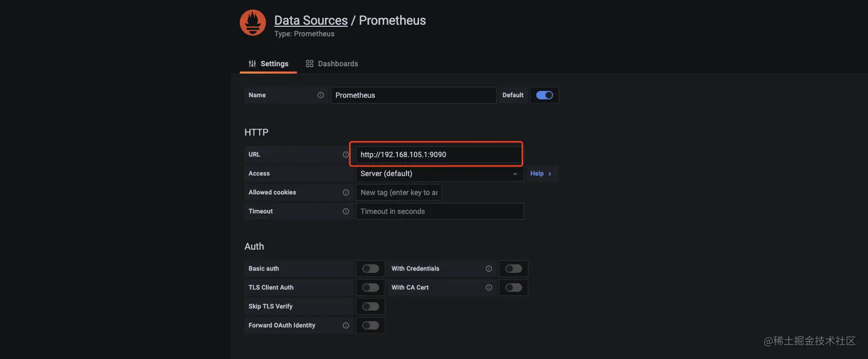Viewport: 868px width, 359px height.
Task: Click info icon next to With Credentials
Action: point(489,269)
